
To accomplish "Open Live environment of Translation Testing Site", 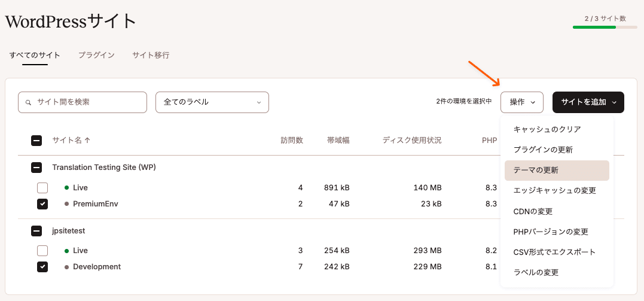I will coord(81,188).
